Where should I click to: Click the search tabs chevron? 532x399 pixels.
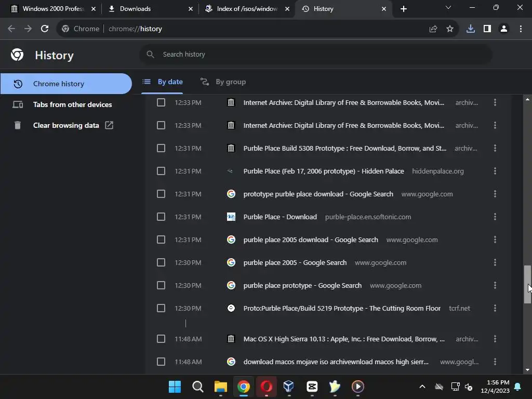448,7
